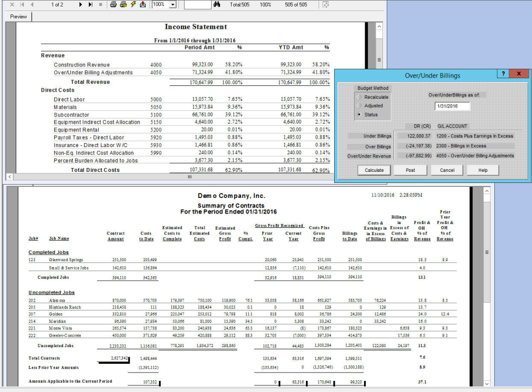Click the Contract Amount column header

coord(116,236)
